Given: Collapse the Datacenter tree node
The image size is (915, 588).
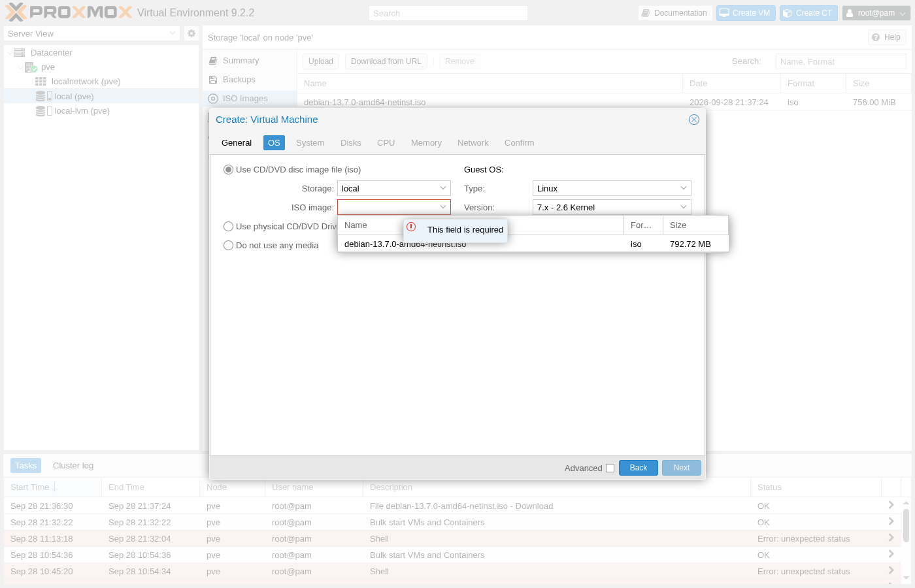Looking at the screenshot, I should coord(10,53).
